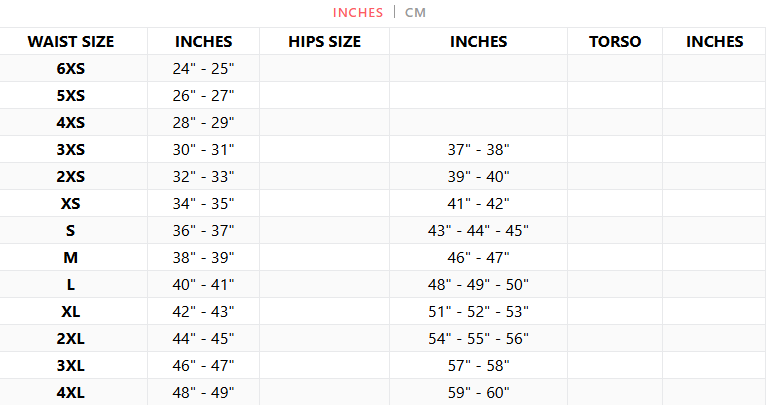Viewport: 766px width, 405px height.
Task: Click hips measurement 43" - 44" - 45"
Action: [x=478, y=230]
